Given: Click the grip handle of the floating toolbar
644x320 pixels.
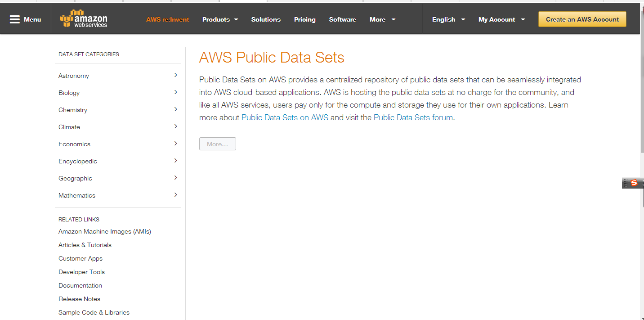Looking at the screenshot, I should 626,183.
